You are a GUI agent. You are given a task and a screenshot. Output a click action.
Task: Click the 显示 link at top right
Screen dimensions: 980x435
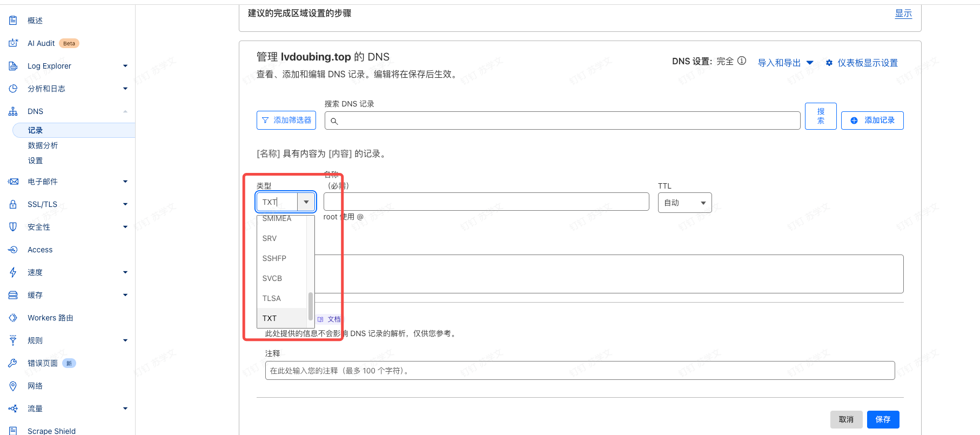pyautogui.click(x=903, y=14)
